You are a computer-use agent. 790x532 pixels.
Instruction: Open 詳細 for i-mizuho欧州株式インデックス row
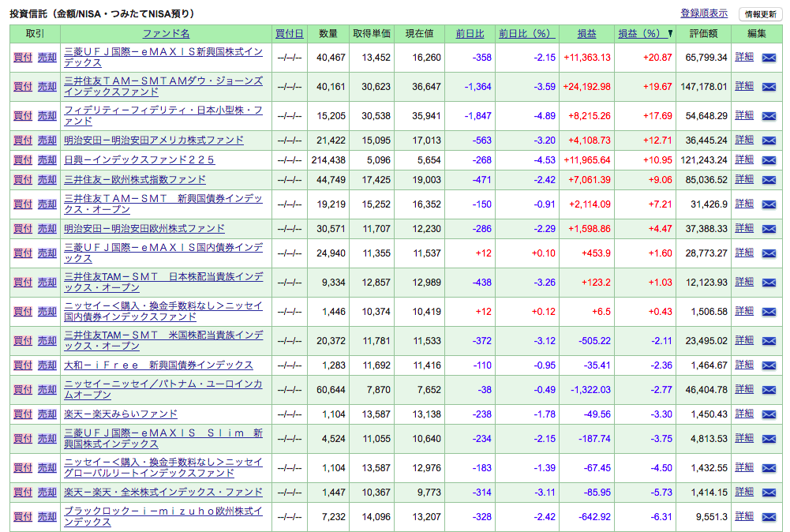pos(744,516)
